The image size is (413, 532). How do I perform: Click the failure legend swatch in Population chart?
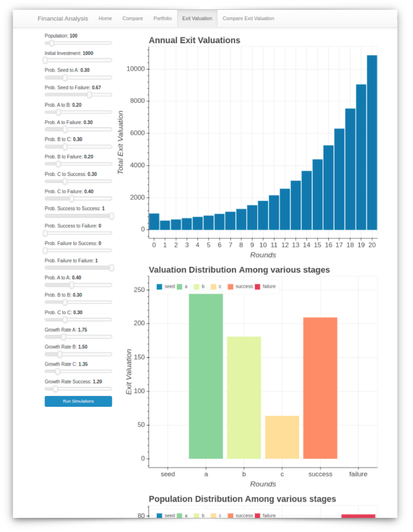pyautogui.click(x=258, y=516)
